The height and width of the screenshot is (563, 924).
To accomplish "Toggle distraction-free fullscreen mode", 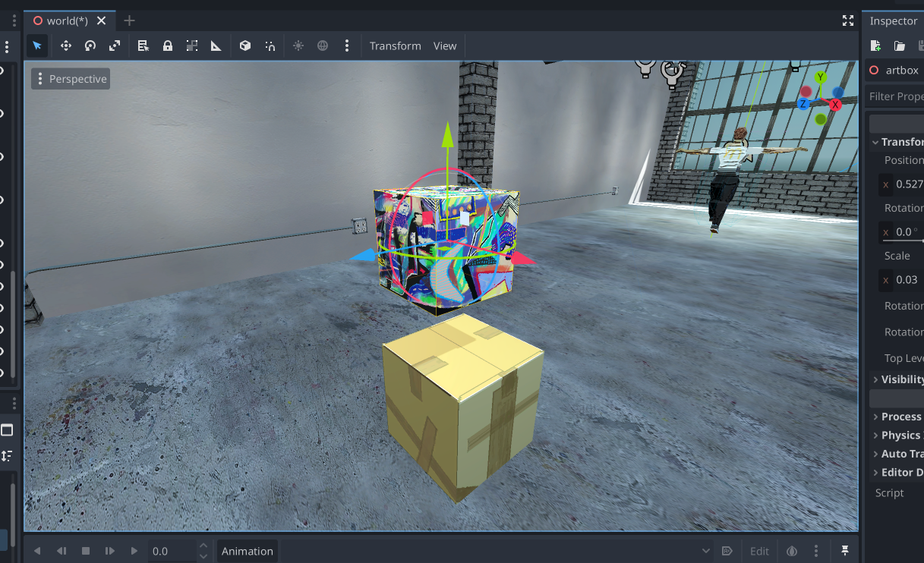I will [848, 20].
